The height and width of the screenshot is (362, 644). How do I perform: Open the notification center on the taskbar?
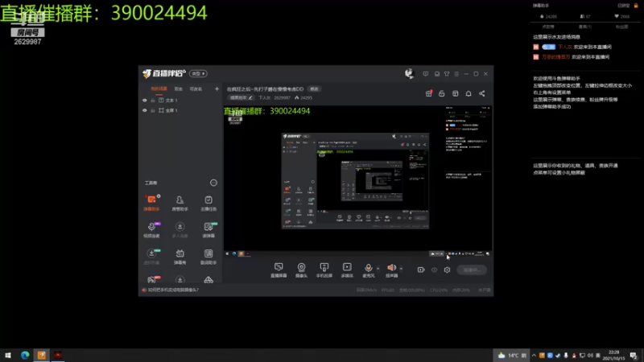[x=634, y=355]
